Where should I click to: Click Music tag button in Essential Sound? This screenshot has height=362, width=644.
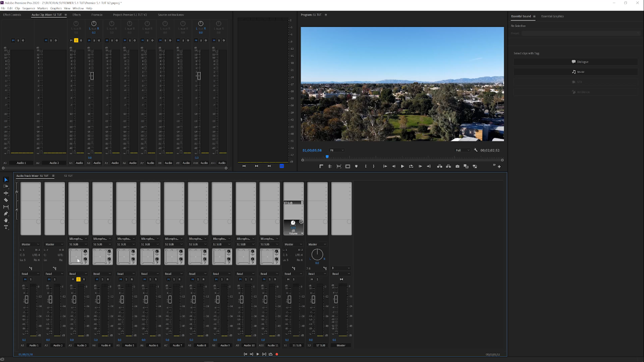[x=575, y=71]
